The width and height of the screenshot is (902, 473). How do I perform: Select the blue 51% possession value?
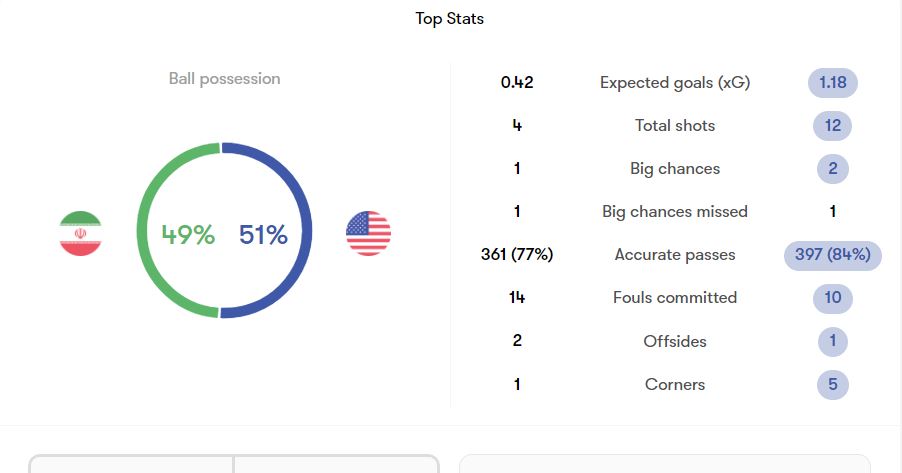pos(263,235)
